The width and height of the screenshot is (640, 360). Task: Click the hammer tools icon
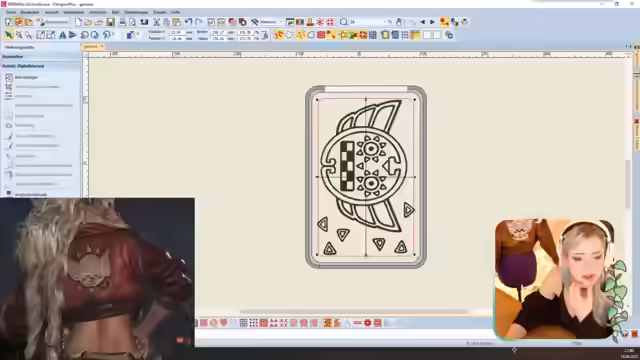point(254,22)
